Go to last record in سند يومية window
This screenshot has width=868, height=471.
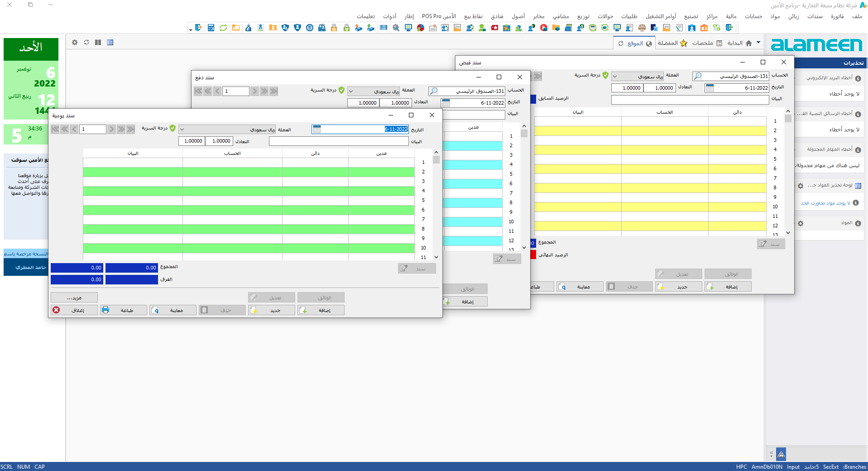tap(130, 129)
